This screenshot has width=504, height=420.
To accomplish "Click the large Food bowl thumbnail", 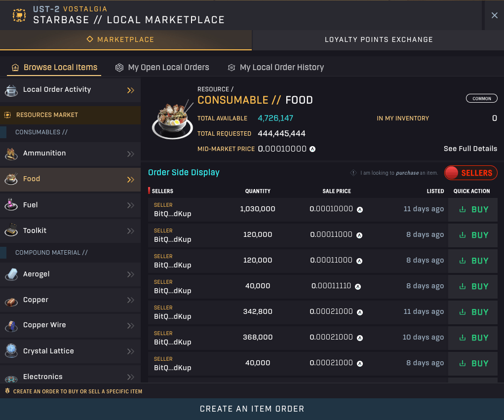I will pos(172,119).
